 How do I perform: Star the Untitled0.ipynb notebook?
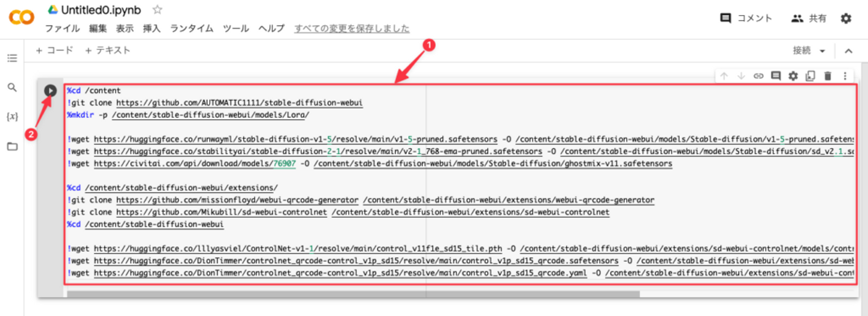157,10
